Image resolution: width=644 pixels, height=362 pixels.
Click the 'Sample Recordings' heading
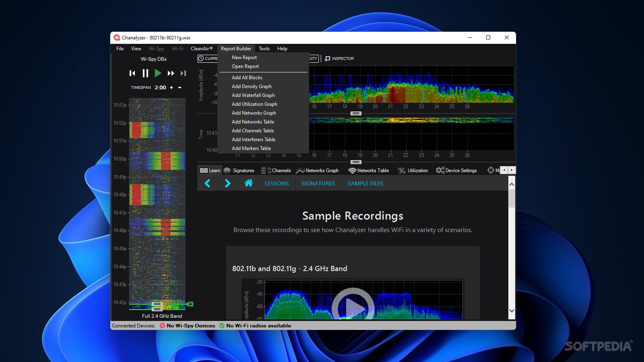tap(353, 216)
